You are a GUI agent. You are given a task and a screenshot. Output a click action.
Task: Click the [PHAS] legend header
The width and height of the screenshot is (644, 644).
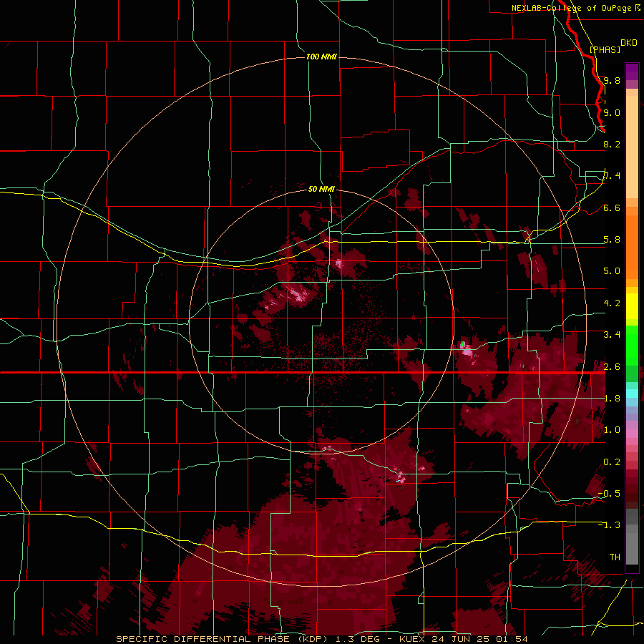605,49
